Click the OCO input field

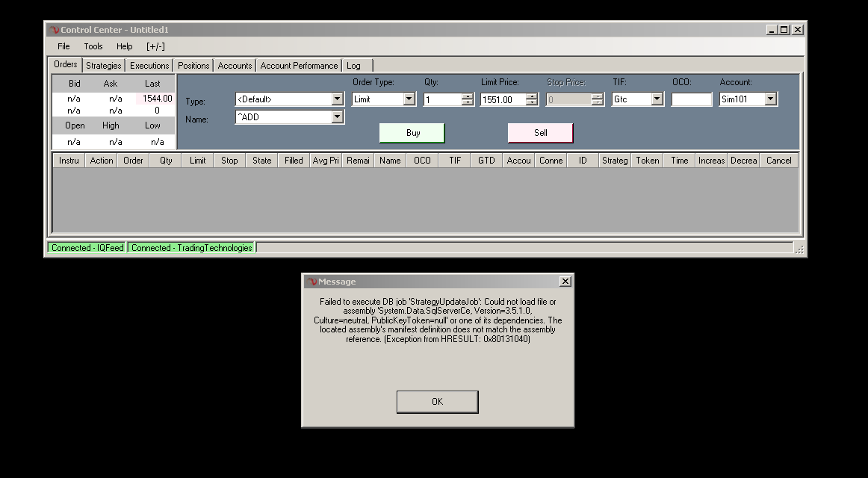[x=692, y=99]
